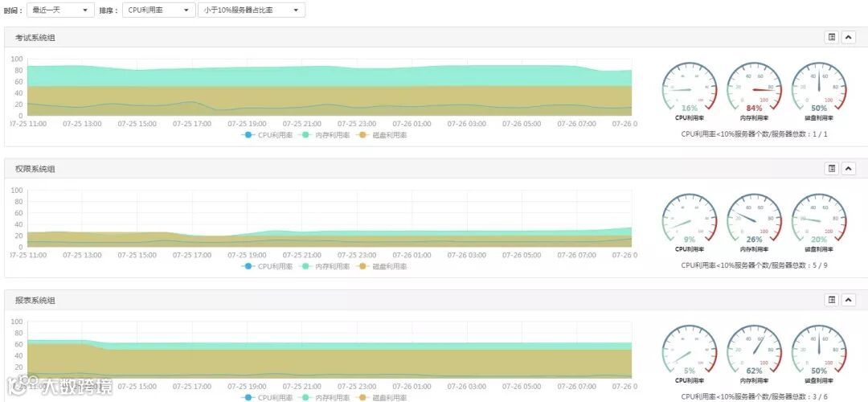
Task: Toggle CPU利用率 legend series in 权限系统组 chart
Action: (268, 266)
